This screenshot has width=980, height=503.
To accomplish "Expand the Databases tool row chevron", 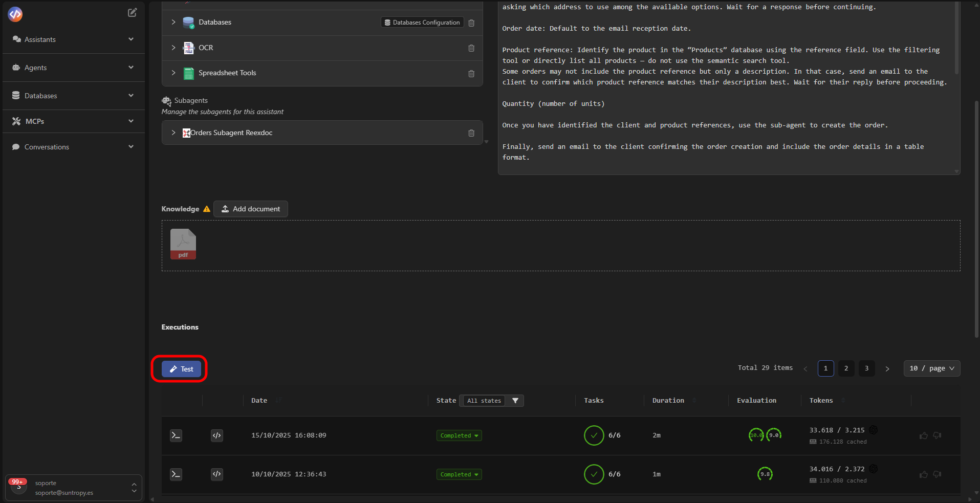I will coord(173,22).
